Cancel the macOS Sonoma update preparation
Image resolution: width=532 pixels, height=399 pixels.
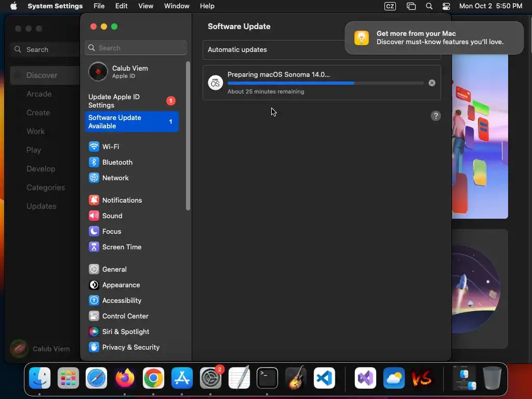pyautogui.click(x=432, y=83)
